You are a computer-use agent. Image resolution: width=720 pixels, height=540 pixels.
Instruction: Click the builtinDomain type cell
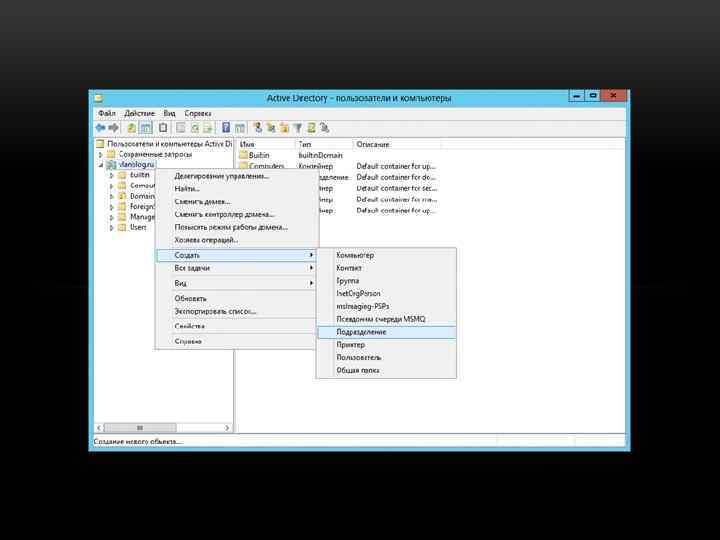tap(321, 155)
